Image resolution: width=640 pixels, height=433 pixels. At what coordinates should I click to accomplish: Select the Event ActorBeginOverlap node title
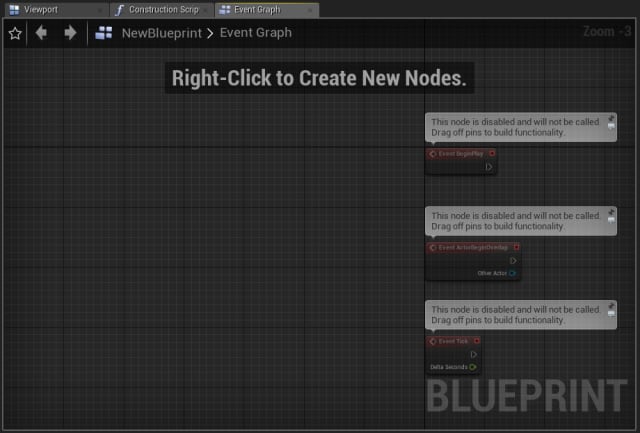pos(473,247)
